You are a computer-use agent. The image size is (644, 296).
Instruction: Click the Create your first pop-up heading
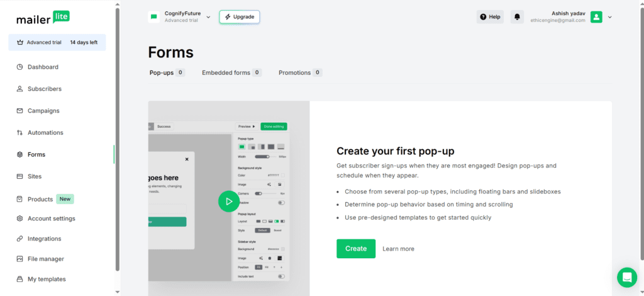[396, 151]
